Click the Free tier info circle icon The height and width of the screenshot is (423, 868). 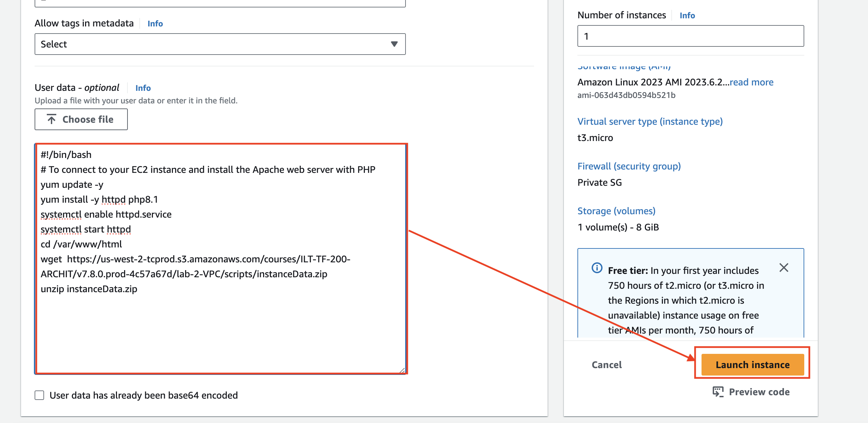(597, 268)
